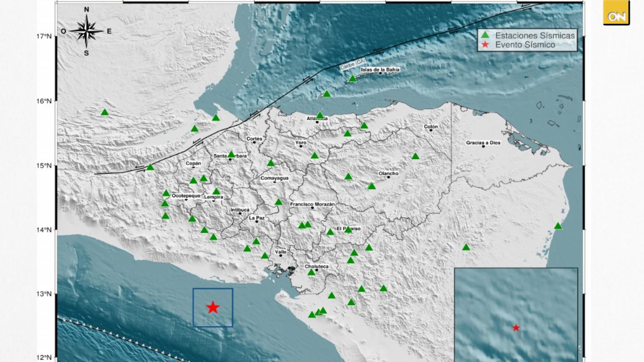Select the red seismic event star in blue box
Viewport: 644px width, 362px height.
coord(213,307)
